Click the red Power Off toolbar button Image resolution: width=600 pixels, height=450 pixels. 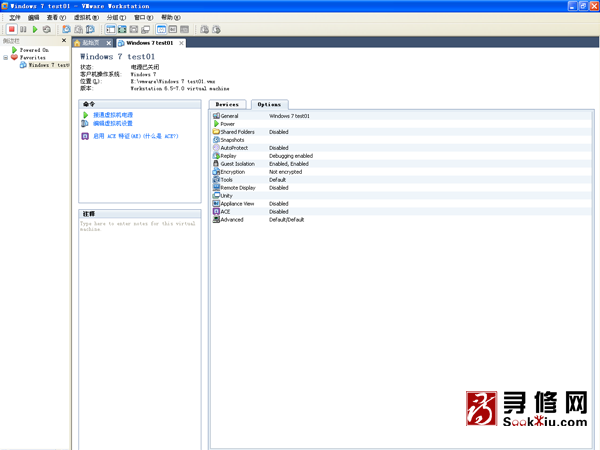click(x=11, y=29)
